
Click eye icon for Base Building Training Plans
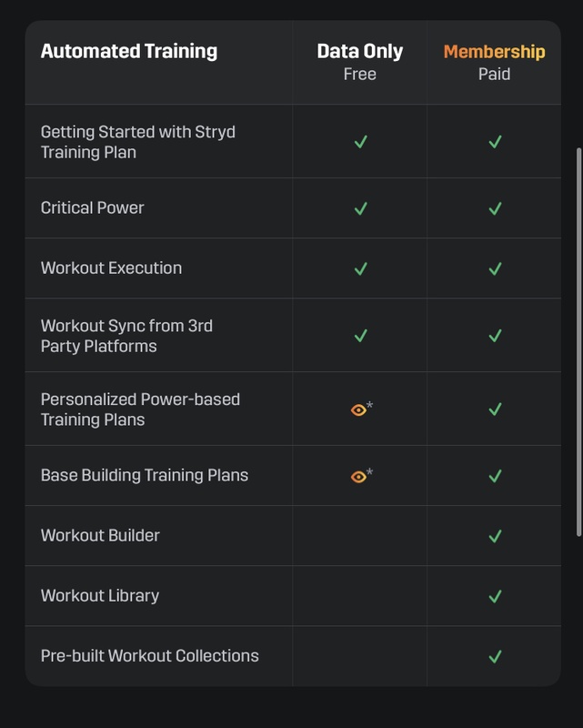tap(358, 476)
